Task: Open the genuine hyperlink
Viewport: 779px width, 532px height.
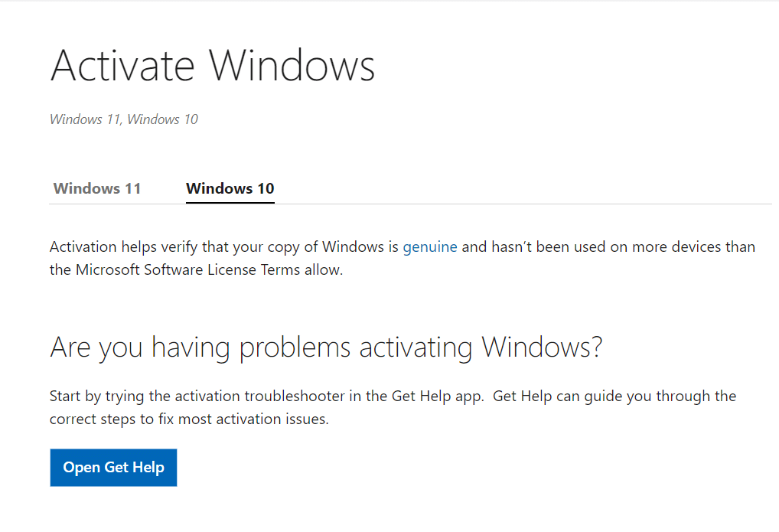Action: click(x=430, y=247)
